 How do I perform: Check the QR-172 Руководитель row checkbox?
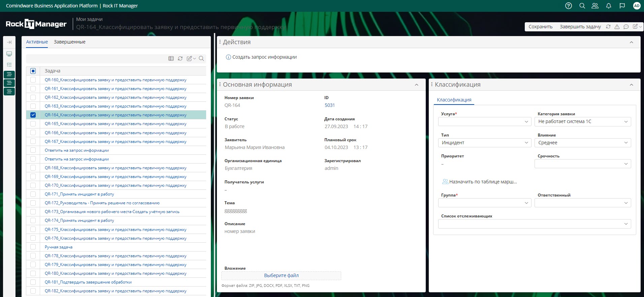tap(33, 203)
